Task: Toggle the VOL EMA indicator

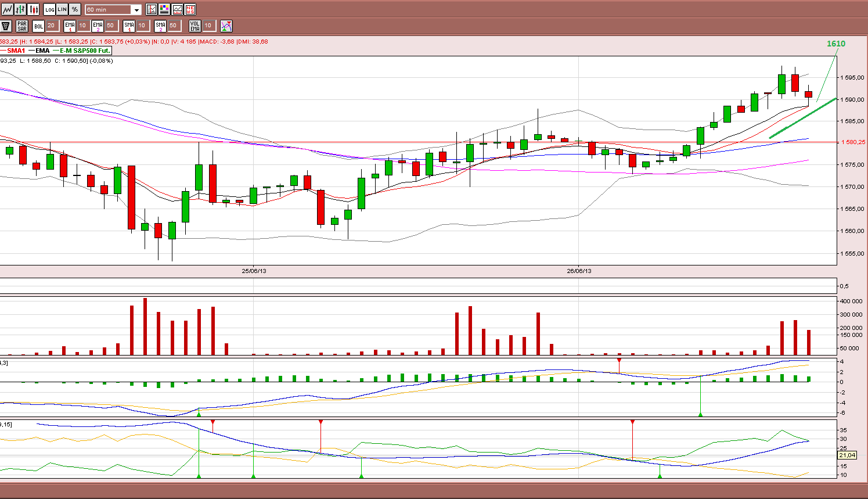Action: point(195,26)
